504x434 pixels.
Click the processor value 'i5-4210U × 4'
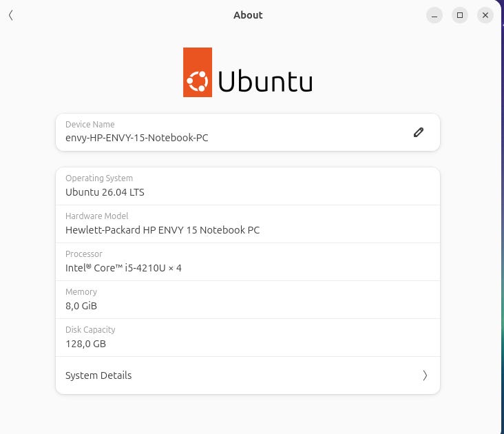(x=154, y=268)
